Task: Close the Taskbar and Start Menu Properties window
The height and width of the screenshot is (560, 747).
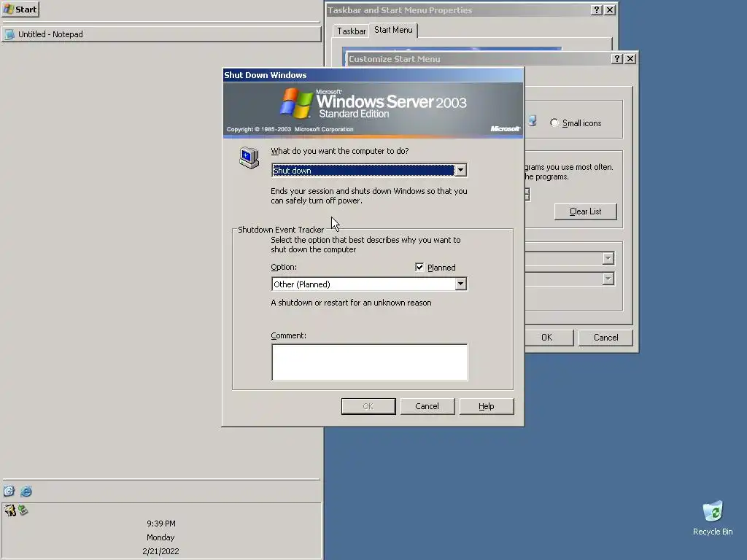Action: (x=610, y=10)
